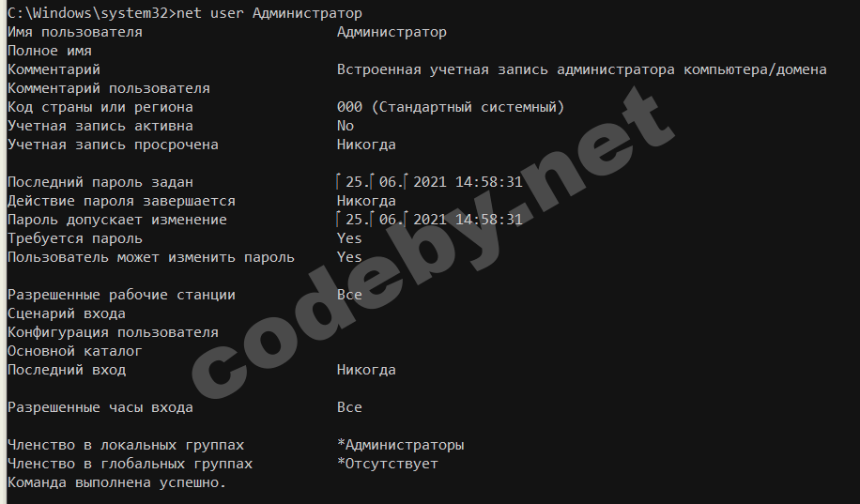This screenshot has height=504, width=860.
Task: Click 'Все' next to 'Разрешенные часы входа'
Action: coord(349,407)
